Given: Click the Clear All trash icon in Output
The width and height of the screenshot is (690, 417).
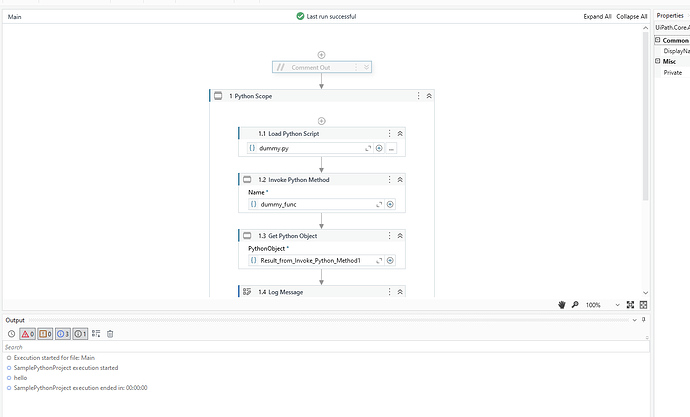Looking at the screenshot, I should [110, 334].
